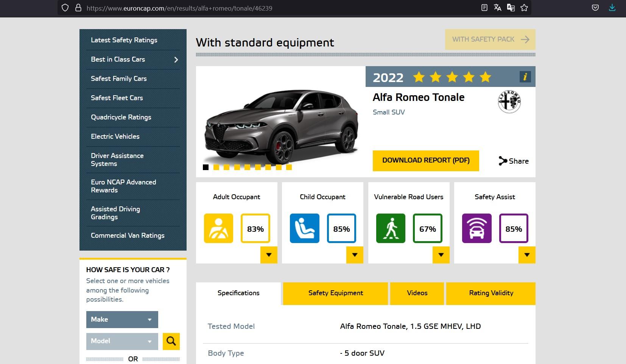This screenshot has height=364, width=626.
Task: Open the Model dropdown
Action: [122, 341]
